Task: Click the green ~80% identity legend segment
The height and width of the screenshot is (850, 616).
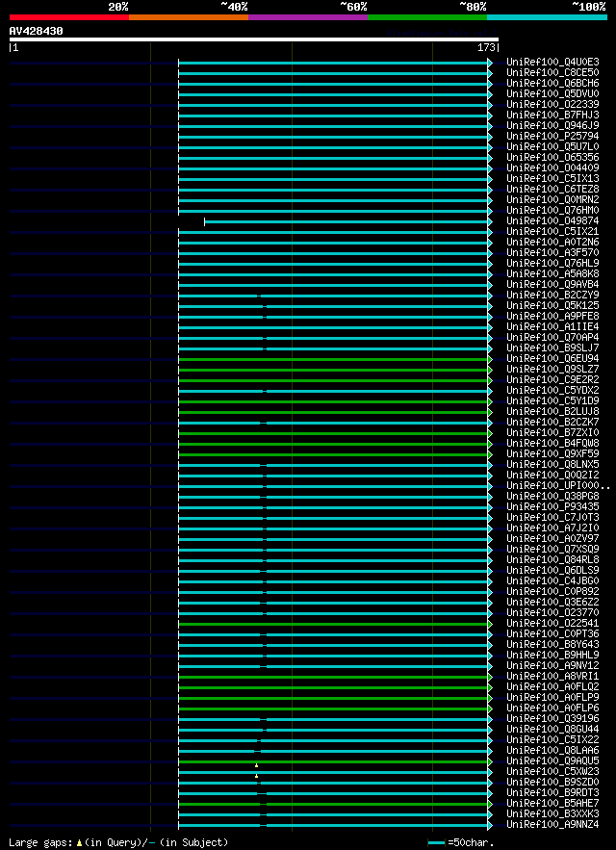Action: coord(427,17)
